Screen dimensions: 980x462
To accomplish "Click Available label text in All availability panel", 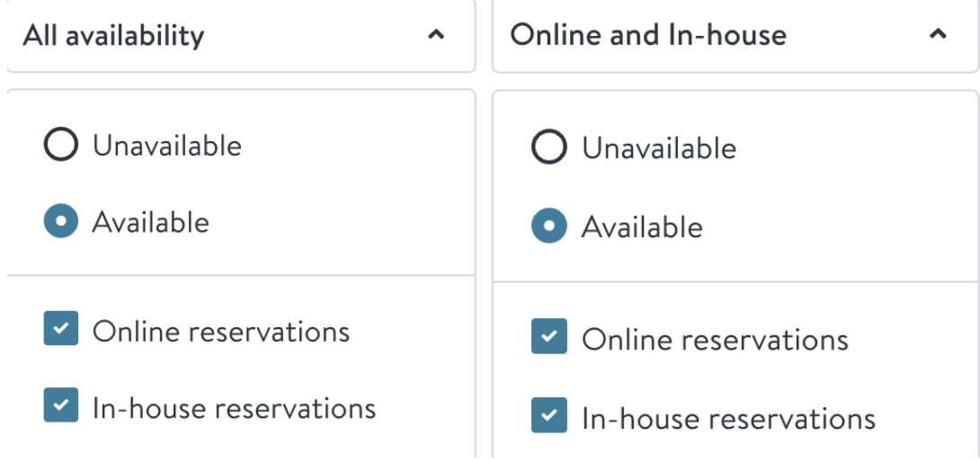I will click(151, 223).
